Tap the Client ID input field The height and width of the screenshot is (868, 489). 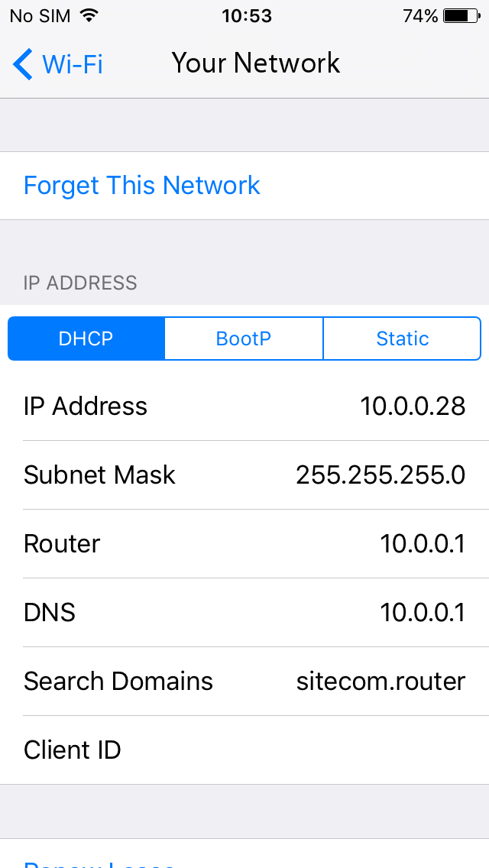(x=244, y=750)
